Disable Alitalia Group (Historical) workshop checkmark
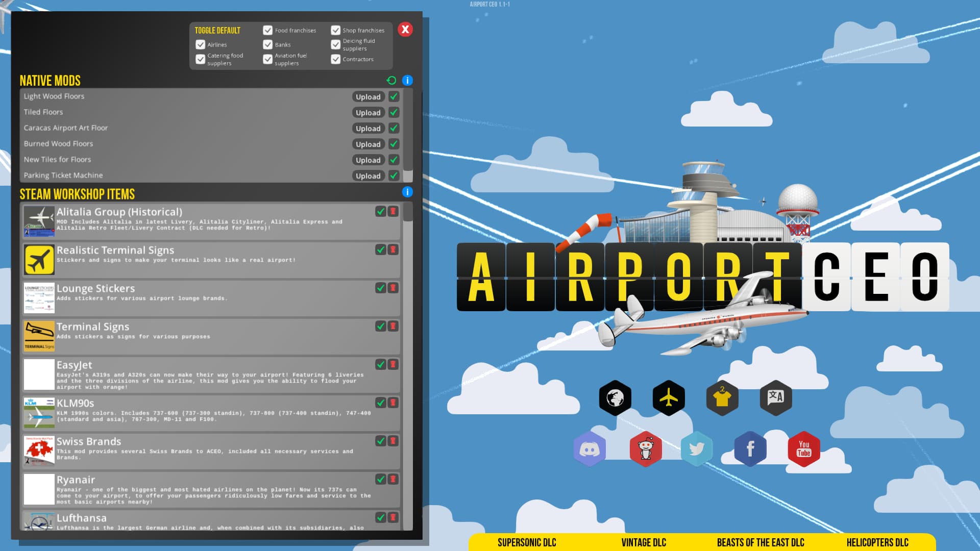This screenshot has width=980, height=551. coord(381,211)
